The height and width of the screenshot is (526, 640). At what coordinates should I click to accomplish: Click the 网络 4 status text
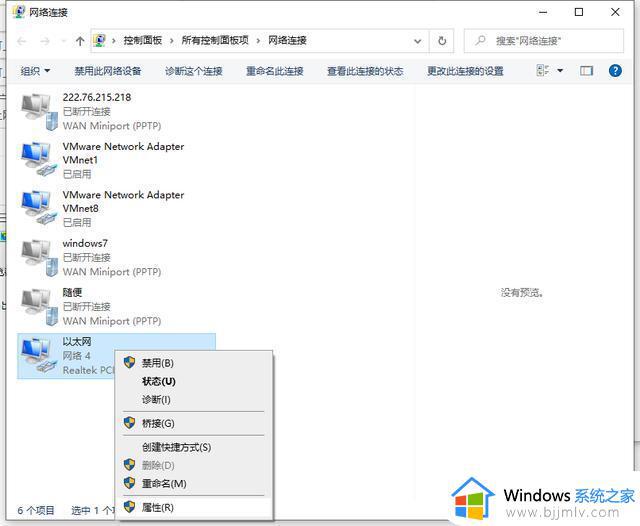pyautogui.click(x=76, y=356)
